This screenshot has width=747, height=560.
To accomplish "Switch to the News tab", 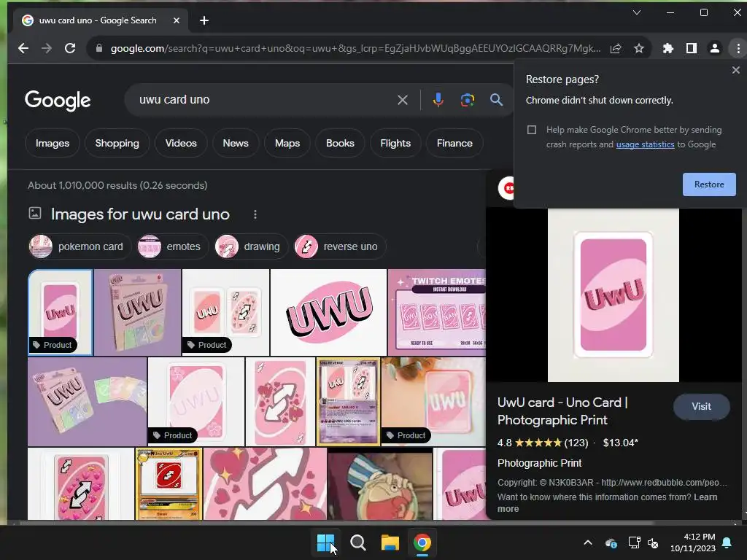I will [x=236, y=143].
